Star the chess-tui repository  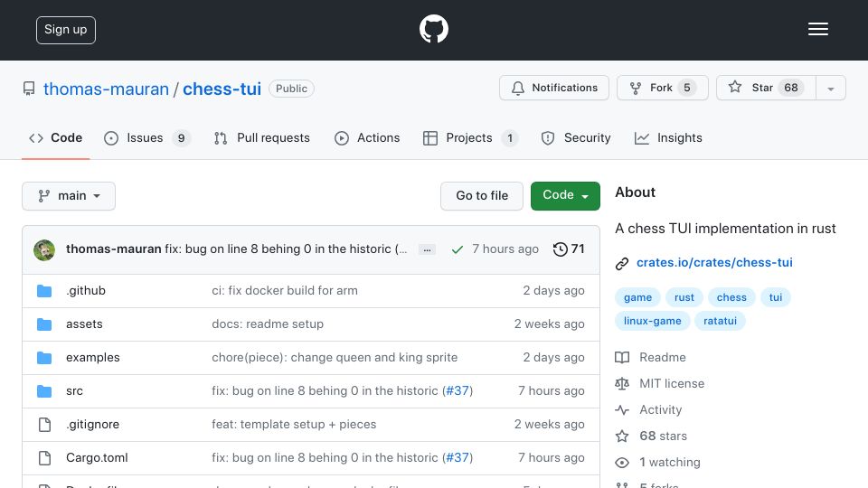(766, 88)
